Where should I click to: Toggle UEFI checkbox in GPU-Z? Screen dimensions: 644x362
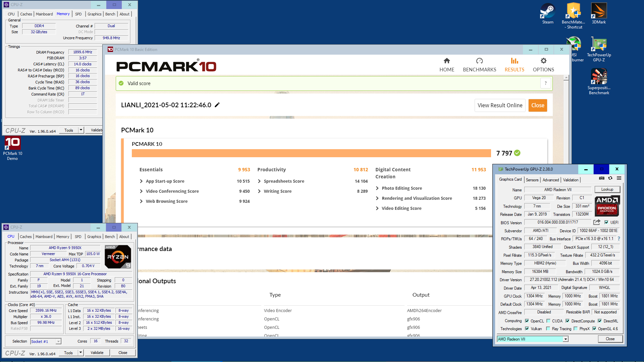tap(606, 222)
